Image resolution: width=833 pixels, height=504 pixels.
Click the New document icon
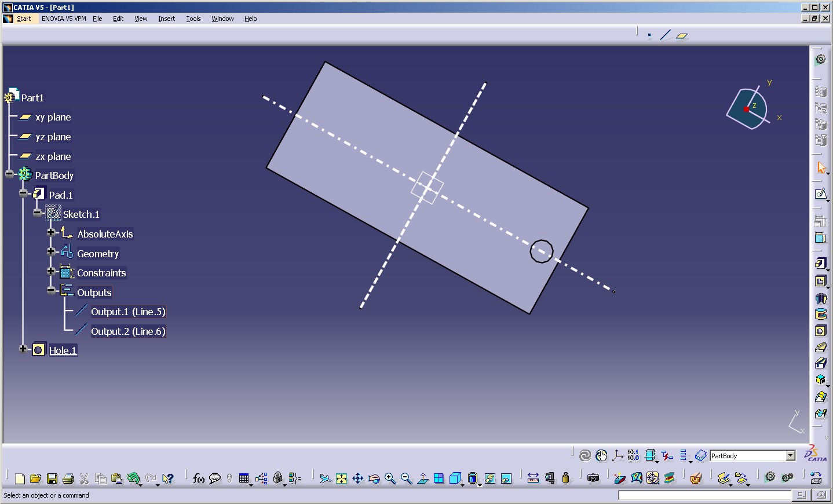(20, 479)
